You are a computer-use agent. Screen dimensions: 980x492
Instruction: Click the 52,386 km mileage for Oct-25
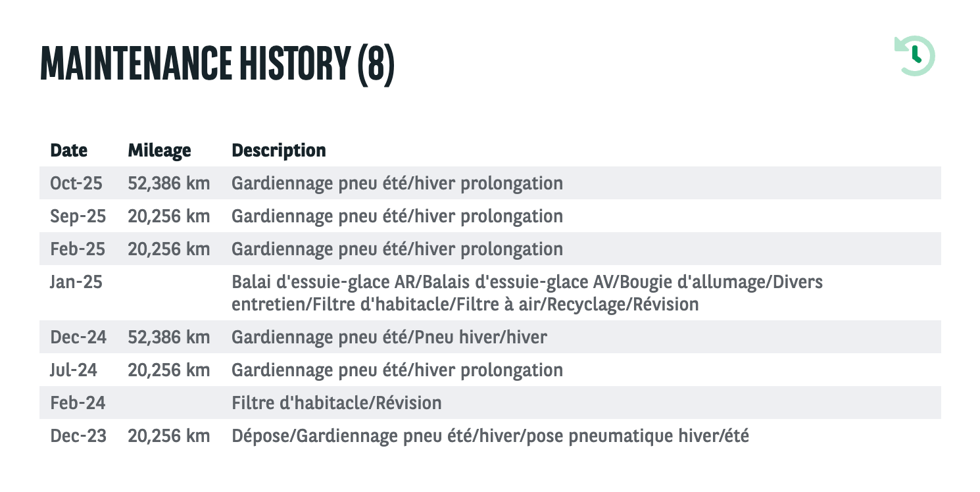click(x=169, y=183)
